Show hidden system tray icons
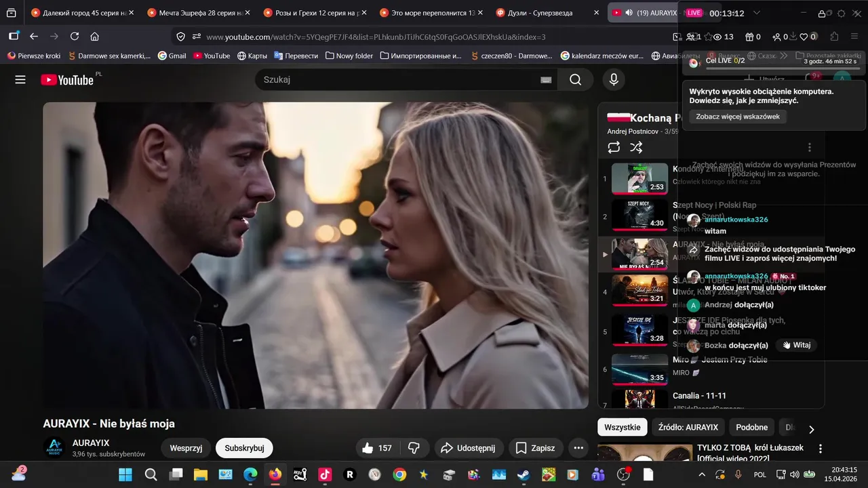The width and height of the screenshot is (868, 488). pyautogui.click(x=701, y=474)
